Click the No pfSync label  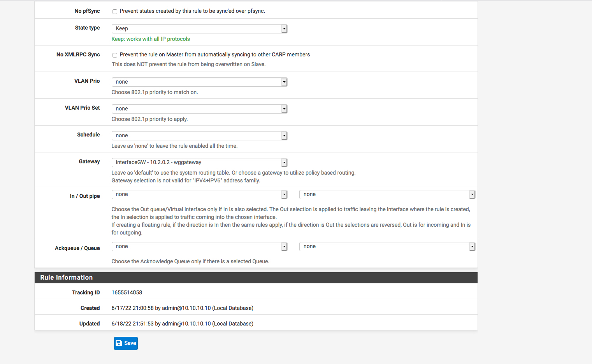click(x=87, y=11)
